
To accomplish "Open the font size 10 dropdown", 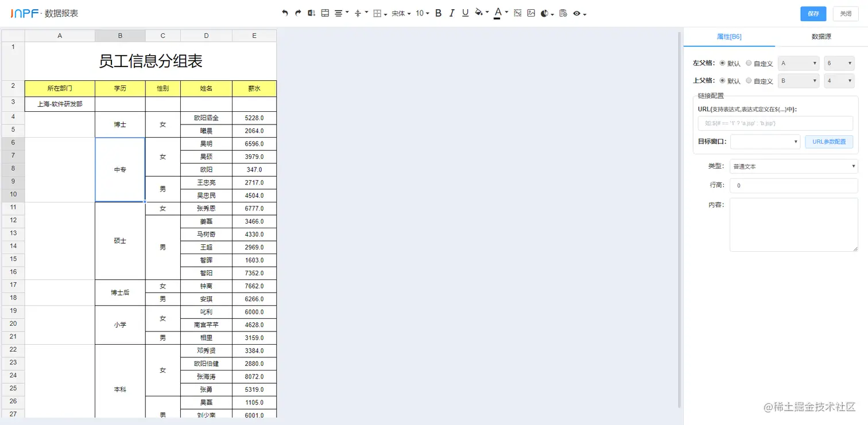I will pyautogui.click(x=423, y=13).
